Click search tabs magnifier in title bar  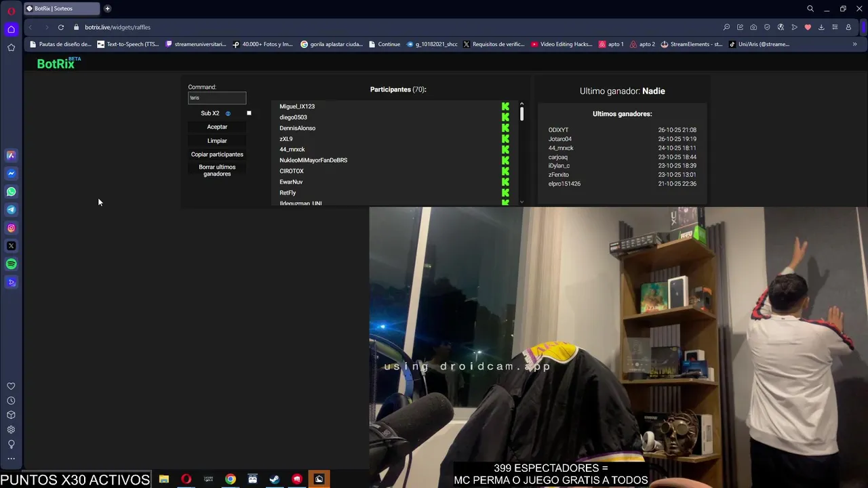(810, 9)
